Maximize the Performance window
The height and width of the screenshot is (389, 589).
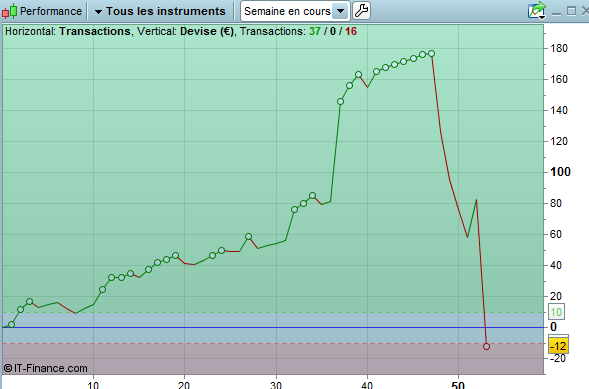[x=571, y=11]
